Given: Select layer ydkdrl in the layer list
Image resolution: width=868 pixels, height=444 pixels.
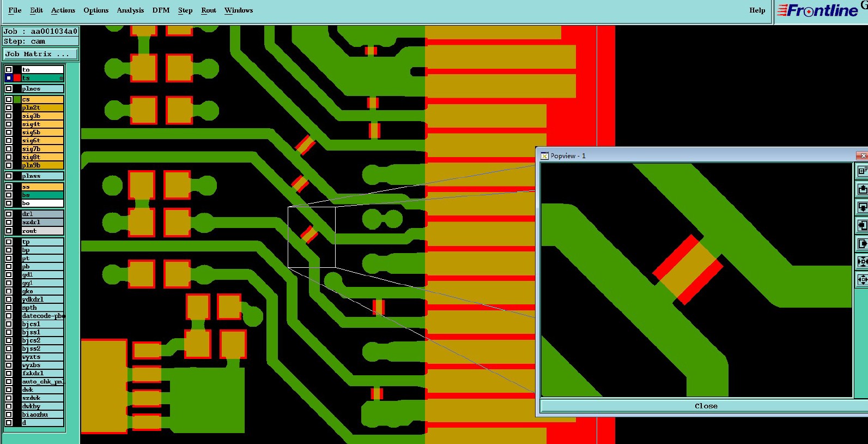Looking at the screenshot, I should click(43, 299).
